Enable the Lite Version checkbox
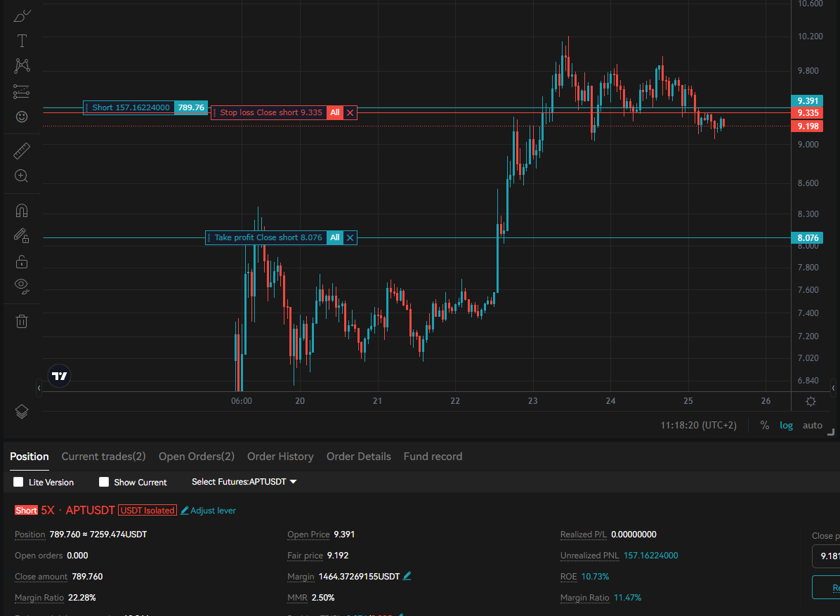Screen dimensions: 840x616 18,482
